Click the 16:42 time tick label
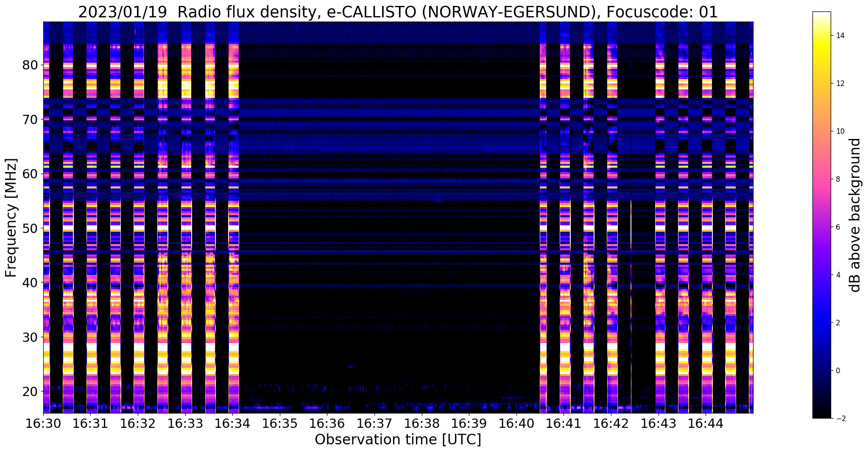Viewport: 868px width, 452px height. [x=611, y=424]
